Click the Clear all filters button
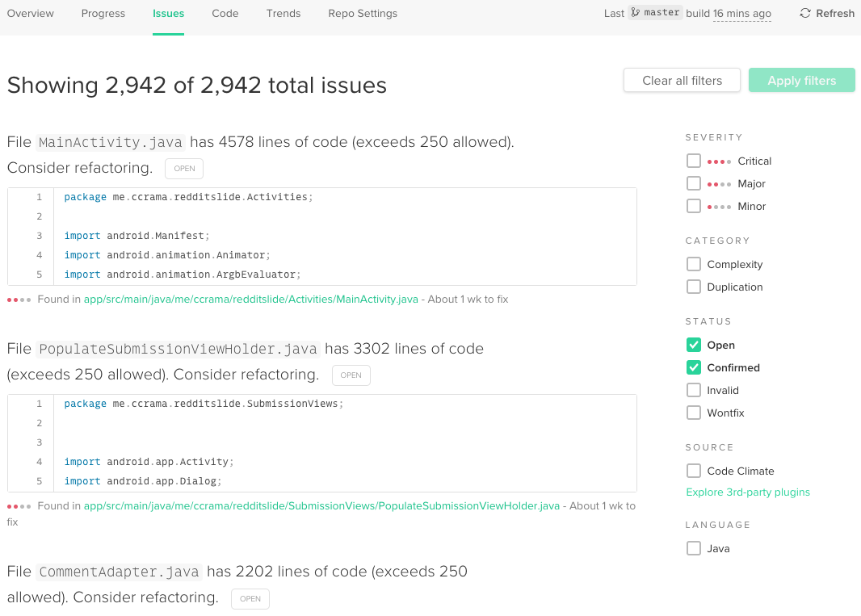This screenshot has height=616, width=861. point(682,80)
